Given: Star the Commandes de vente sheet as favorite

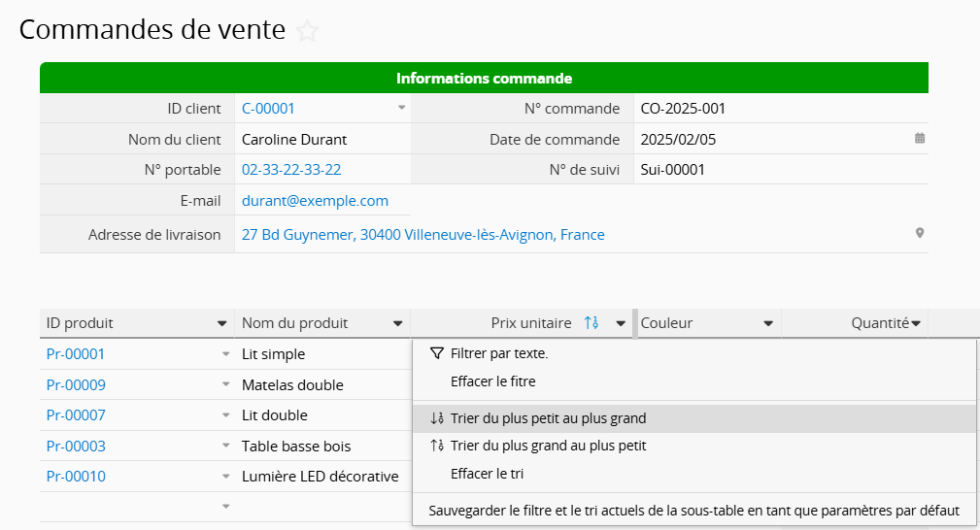Looking at the screenshot, I should pyautogui.click(x=307, y=31).
